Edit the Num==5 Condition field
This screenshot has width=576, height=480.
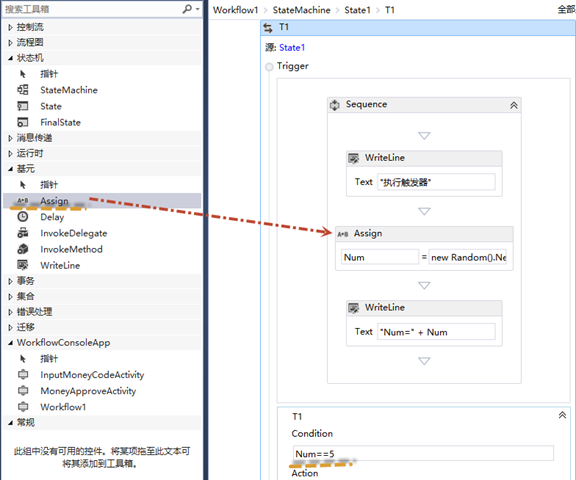(423, 454)
